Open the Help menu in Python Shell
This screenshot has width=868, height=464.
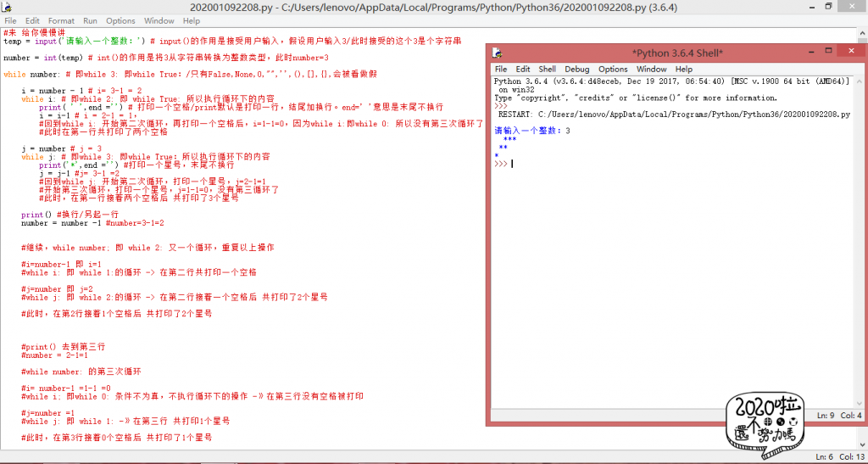(x=684, y=70)
